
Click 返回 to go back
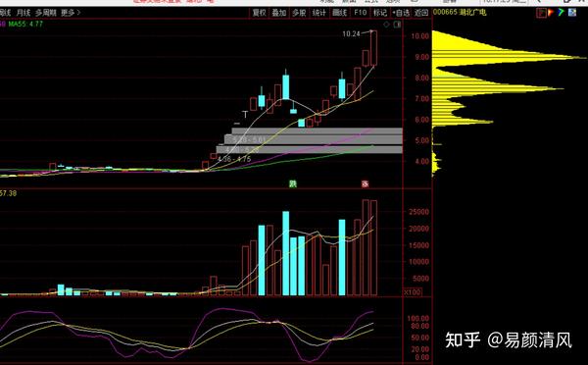tap(421, 13)
